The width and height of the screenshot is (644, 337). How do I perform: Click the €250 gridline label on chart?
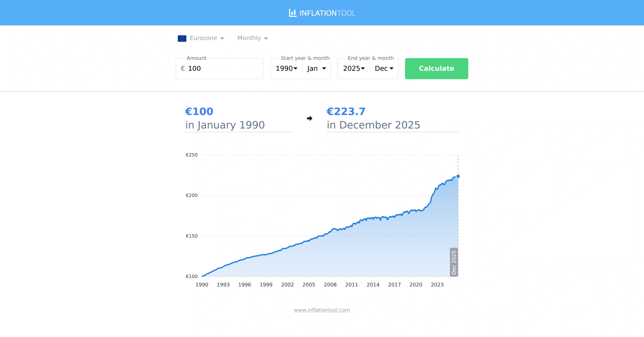[x=192, y=155]
